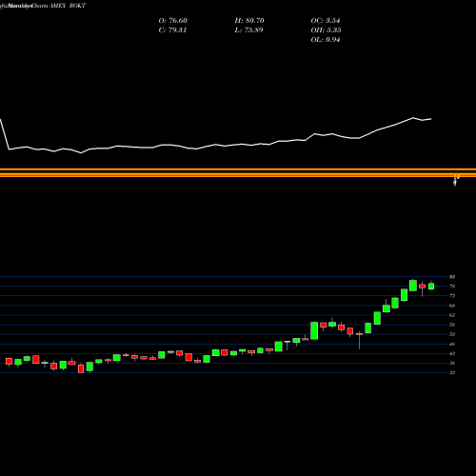
Task: Click the ROKT ticker symbol in the title
Action: coord(77,6)
